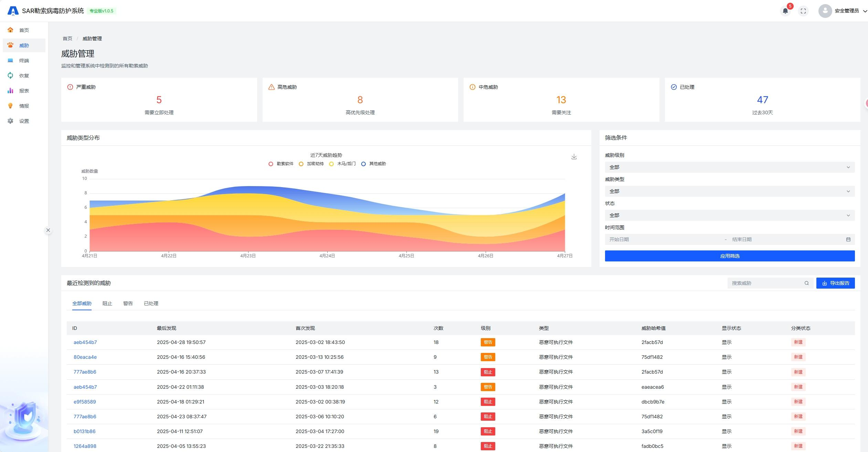Click the 搜索威胁 input field

point(766,283)
